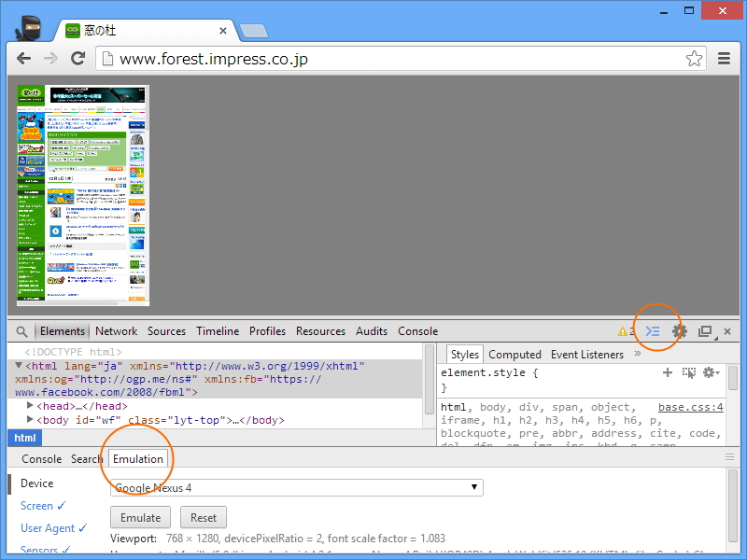
Task: Expand the head element node
Action: tap(30, 406)
